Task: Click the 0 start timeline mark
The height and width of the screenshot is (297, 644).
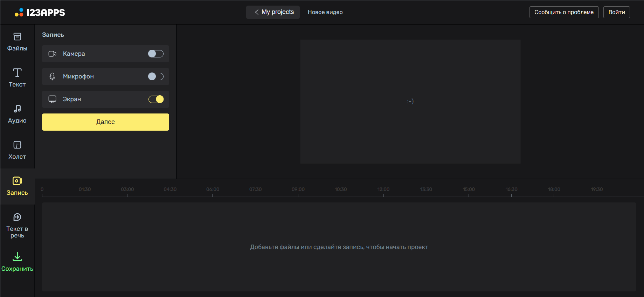Action: pos(42,189)
